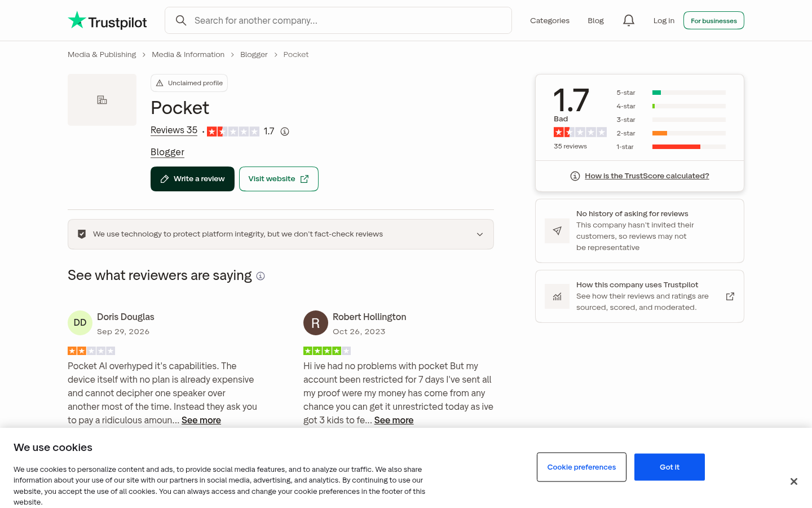Open How is the TrustScore calculated
812x508 pixels.
(x=647, y=176)
